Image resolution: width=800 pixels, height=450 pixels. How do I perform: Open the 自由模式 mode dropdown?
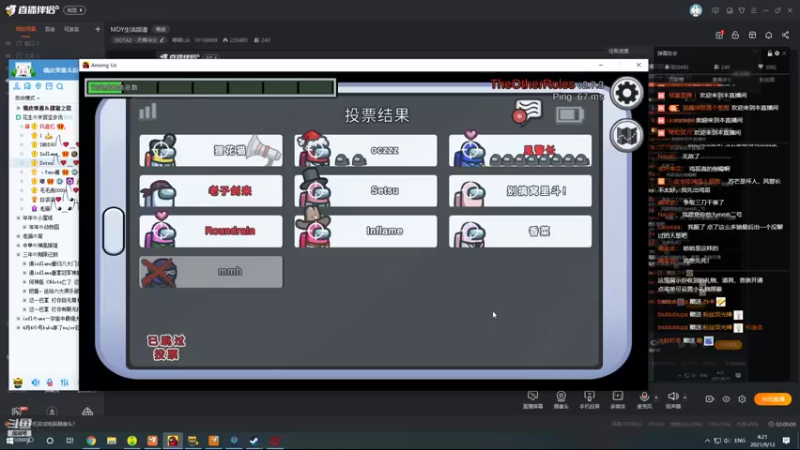pyautogui.click(x=28, y=98)
